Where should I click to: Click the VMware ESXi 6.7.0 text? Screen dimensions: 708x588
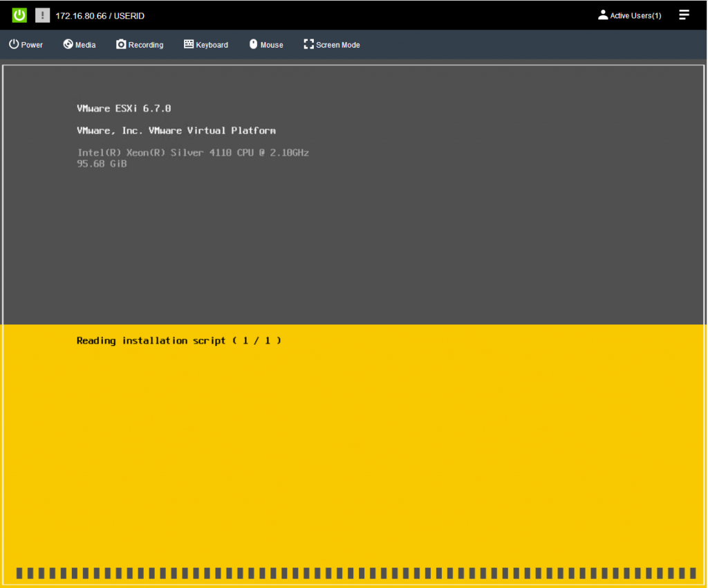tap(124, 109)
